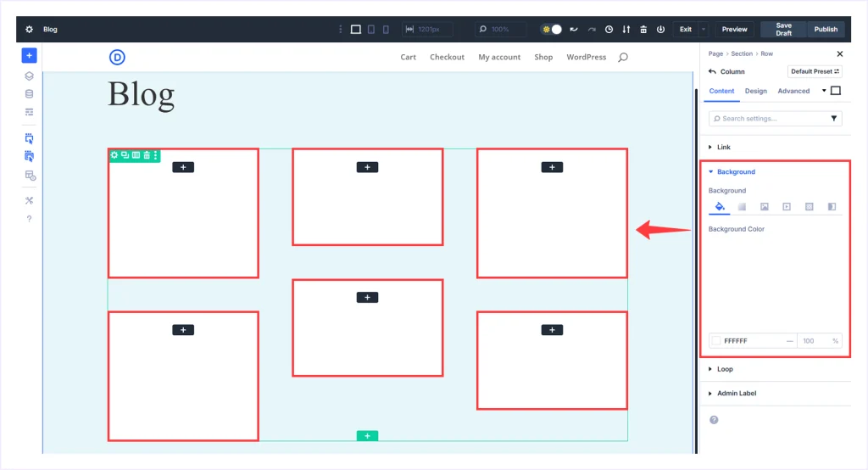Switch to desktop view

pyautogui.click(x=356, y=30)
